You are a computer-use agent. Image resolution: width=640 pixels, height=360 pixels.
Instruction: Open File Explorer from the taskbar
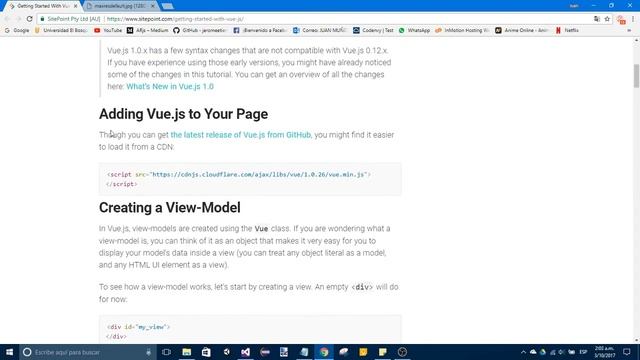pos(187,352)
